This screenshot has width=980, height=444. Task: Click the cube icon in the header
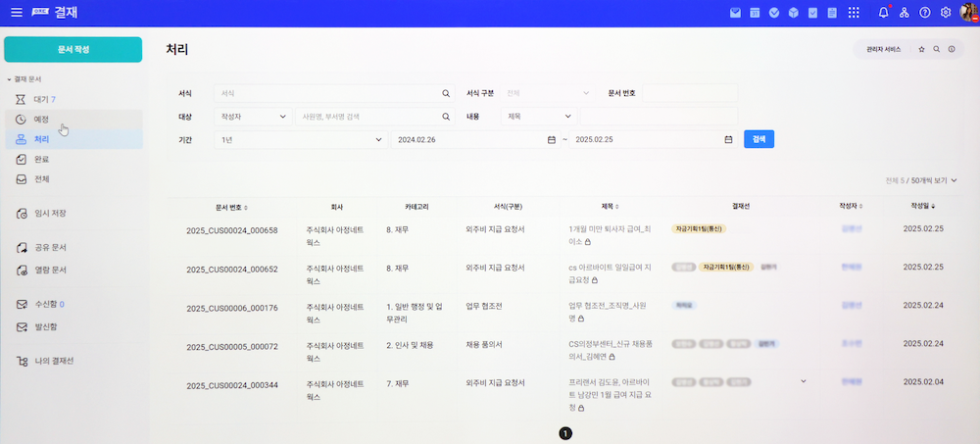click(793, 13)
